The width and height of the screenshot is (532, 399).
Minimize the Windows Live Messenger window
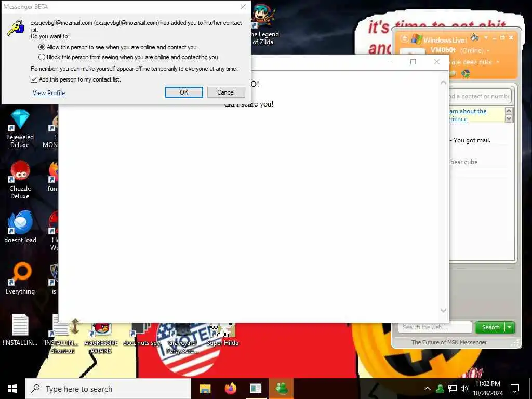(x=495, y=37)
